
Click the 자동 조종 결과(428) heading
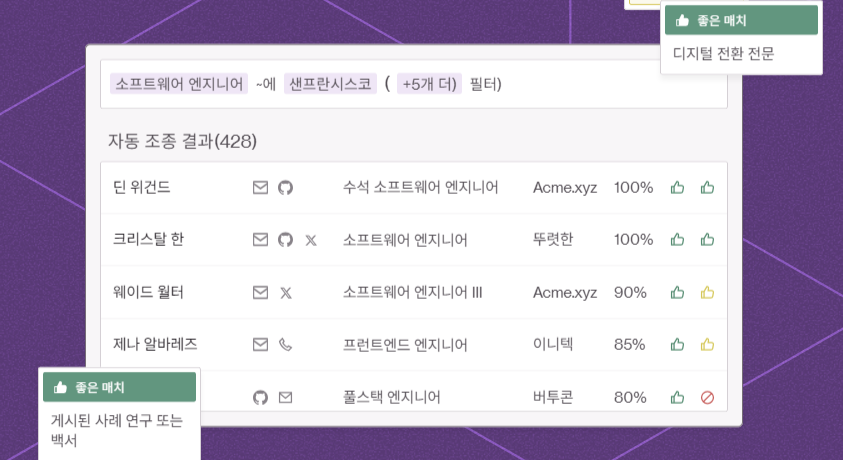[x=178, y=141]
